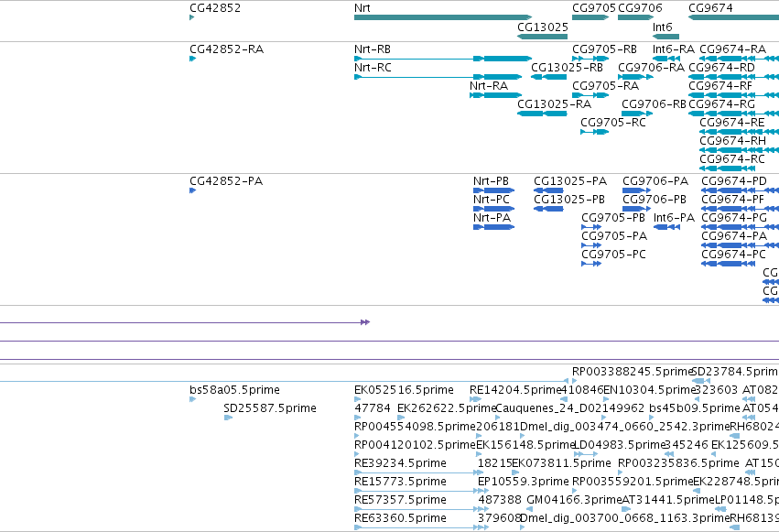Image resolution: width=779 pixels, height=532 pixels.
Task: Click the CG9674-RG transcript label
Action: 721,104
